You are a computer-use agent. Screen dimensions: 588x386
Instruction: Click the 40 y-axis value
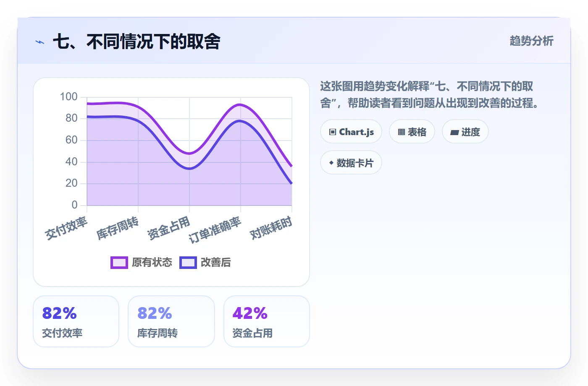(x=72, y=162)
